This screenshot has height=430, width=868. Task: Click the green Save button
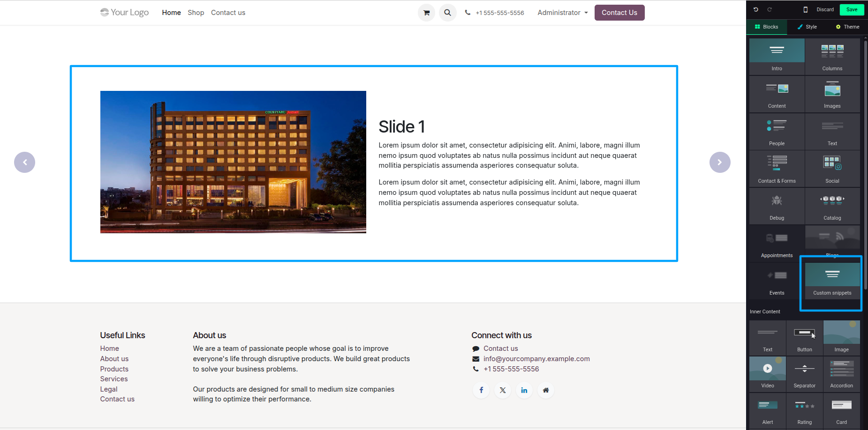852,9
